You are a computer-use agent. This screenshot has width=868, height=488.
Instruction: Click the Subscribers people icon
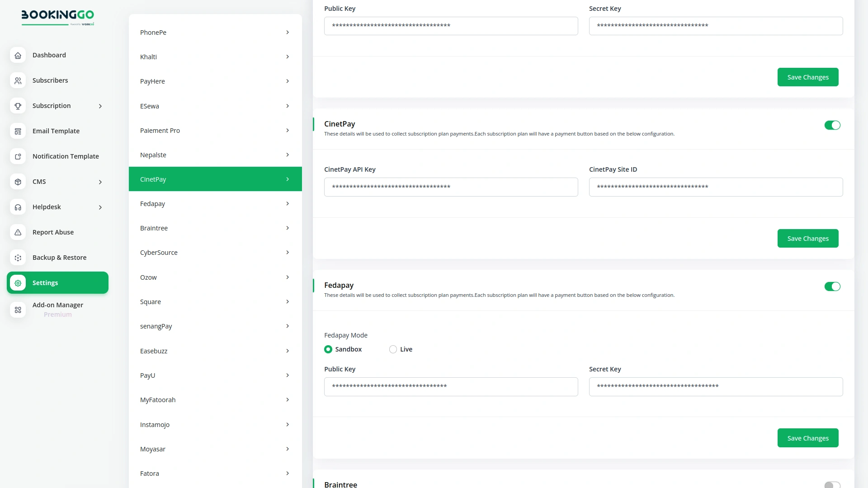18,80
